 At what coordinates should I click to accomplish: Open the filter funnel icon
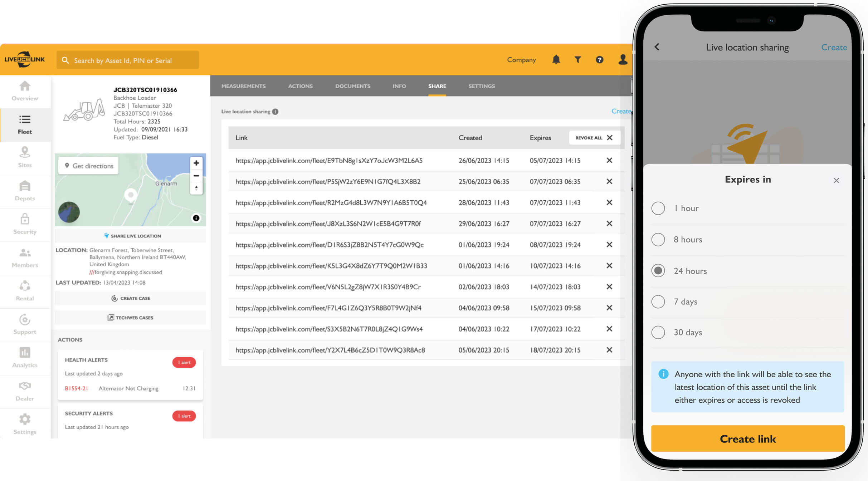pos(577,60)
